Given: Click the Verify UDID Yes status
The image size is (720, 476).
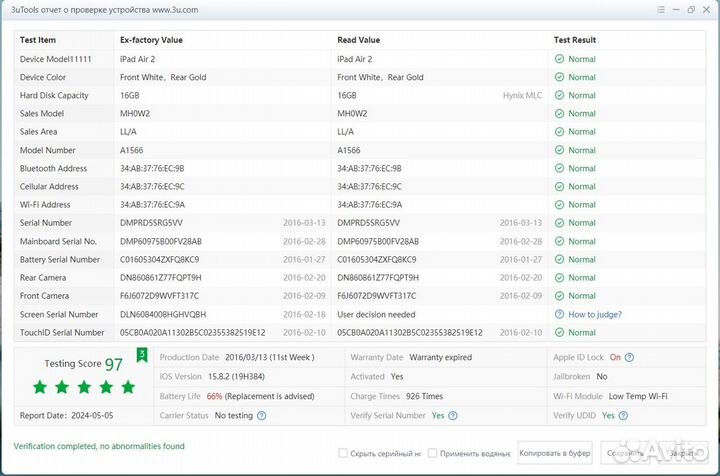Looking at the screenshot, I should click(608, 415).
